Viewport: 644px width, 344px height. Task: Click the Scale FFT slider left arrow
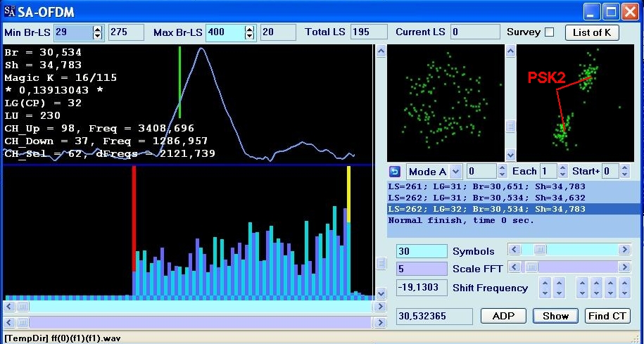click(514, 267)
